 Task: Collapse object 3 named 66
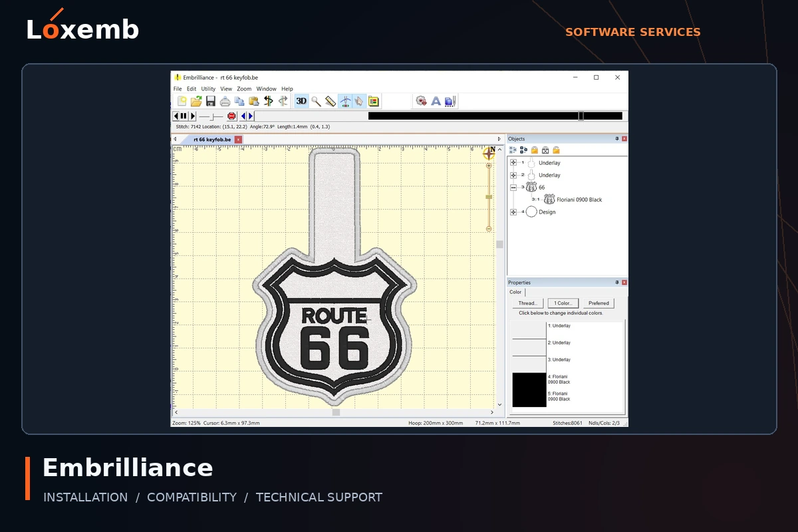pos(513,188)
